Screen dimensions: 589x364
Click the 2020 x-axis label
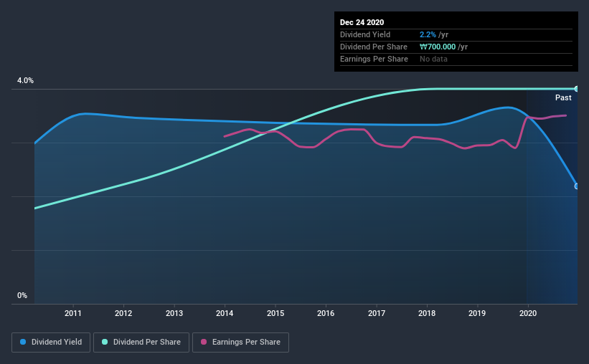pyautogui.click(x=528, y=313)
